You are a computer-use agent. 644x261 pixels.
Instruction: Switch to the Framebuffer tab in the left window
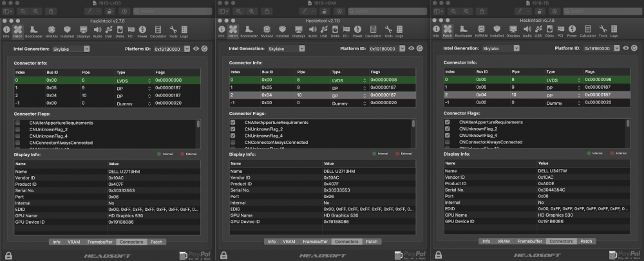coord(100,242)
